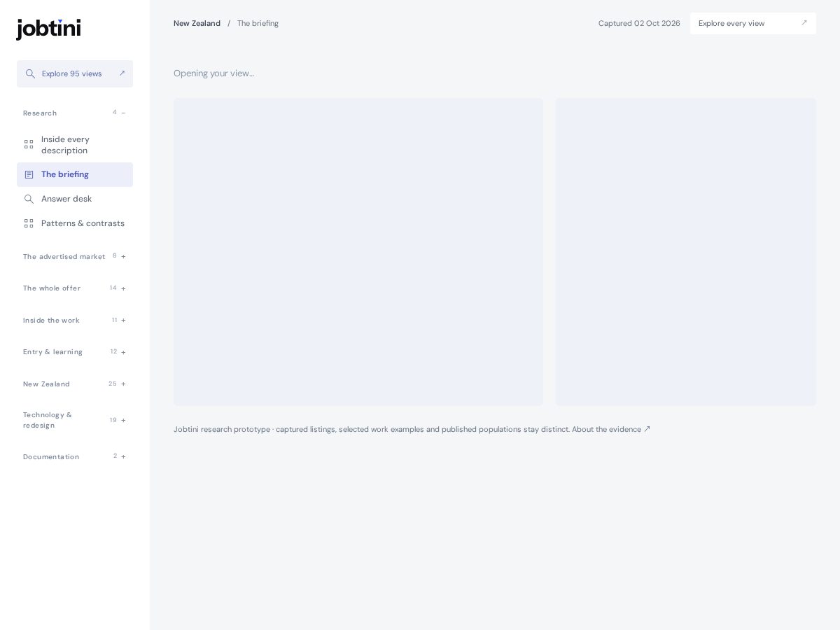Viewport: 840px width, 630px height.
Task: Click the Opening your view... message
Action: coord(214,73)
